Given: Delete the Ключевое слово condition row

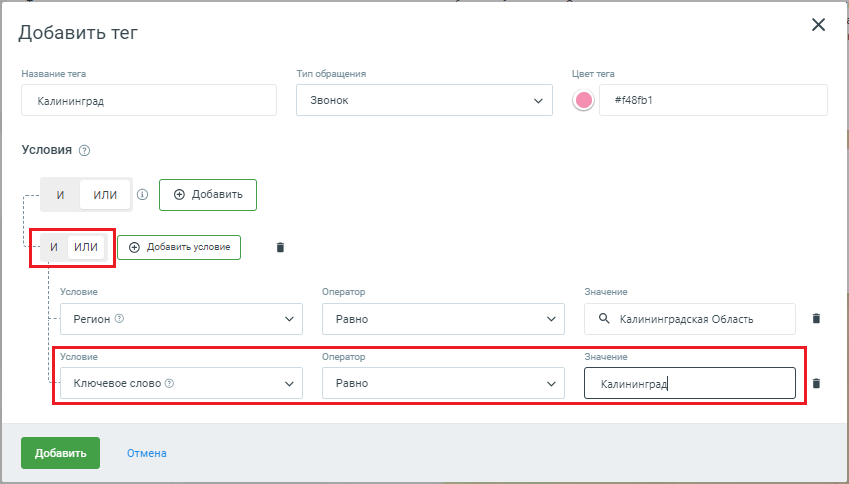Looking at the screenshot, I should (817, 383).
